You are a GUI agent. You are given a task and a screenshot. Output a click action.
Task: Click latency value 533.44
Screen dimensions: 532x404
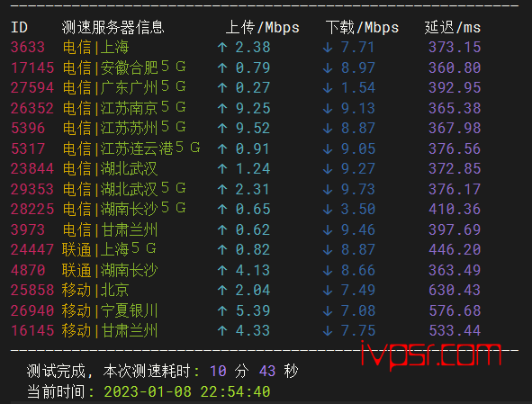tap(455, 330)
